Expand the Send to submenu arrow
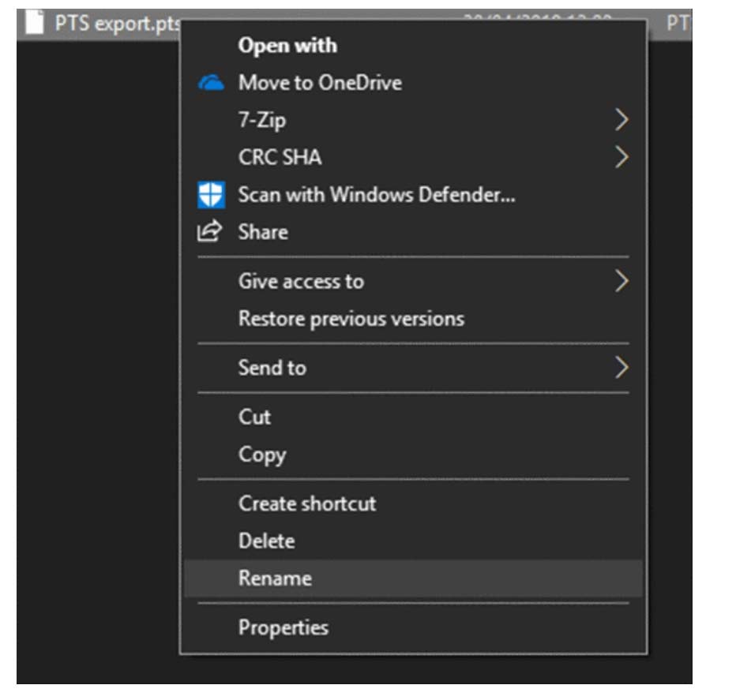 (621, 368)
